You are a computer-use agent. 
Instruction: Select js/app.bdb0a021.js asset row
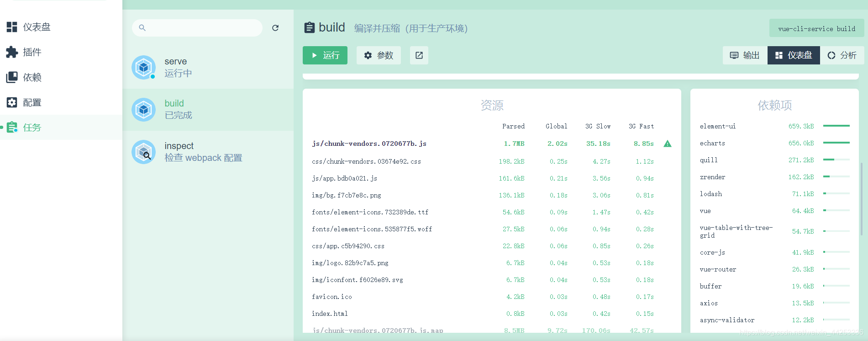[x=492, y=178]
